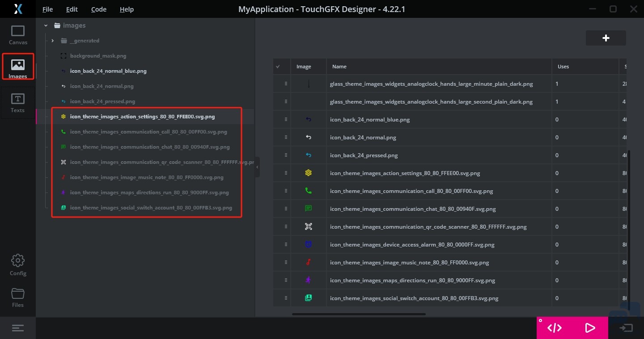The height and width of the screenshot is (339, 644).
Task: Click drag handle for large_minute_plain_dark row
Action: pos(286,84)
